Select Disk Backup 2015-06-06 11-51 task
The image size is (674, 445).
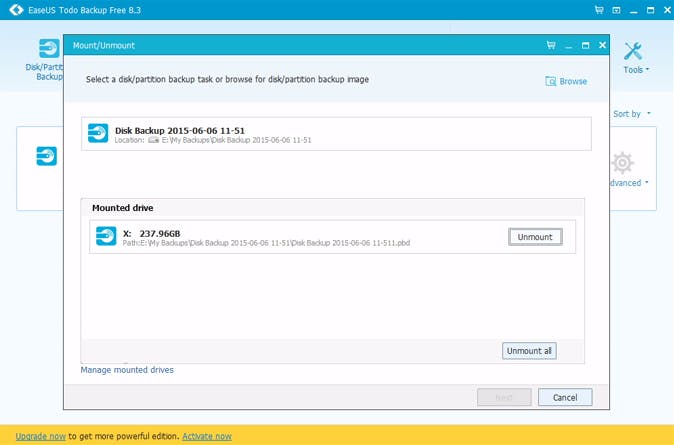pyautogui.click(x=336, y=134)
